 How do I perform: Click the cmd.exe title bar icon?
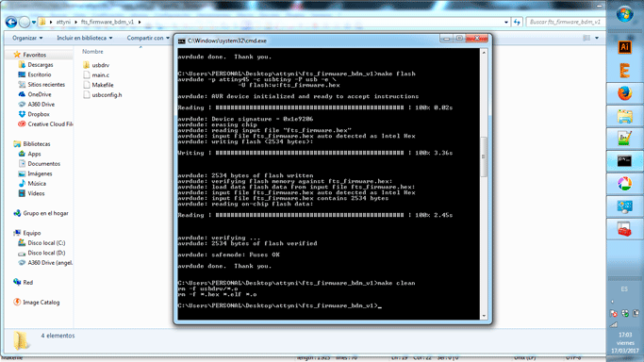(x=182, y=41)
